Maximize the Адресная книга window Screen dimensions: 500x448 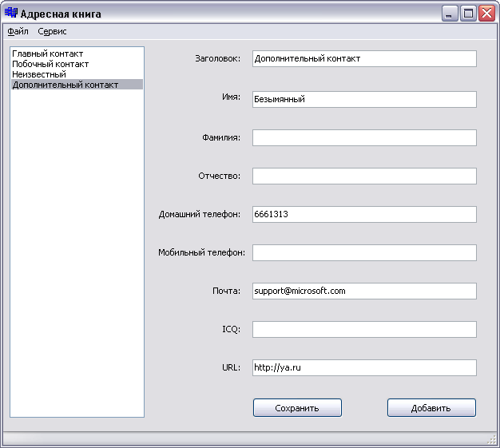click(469, 14)
